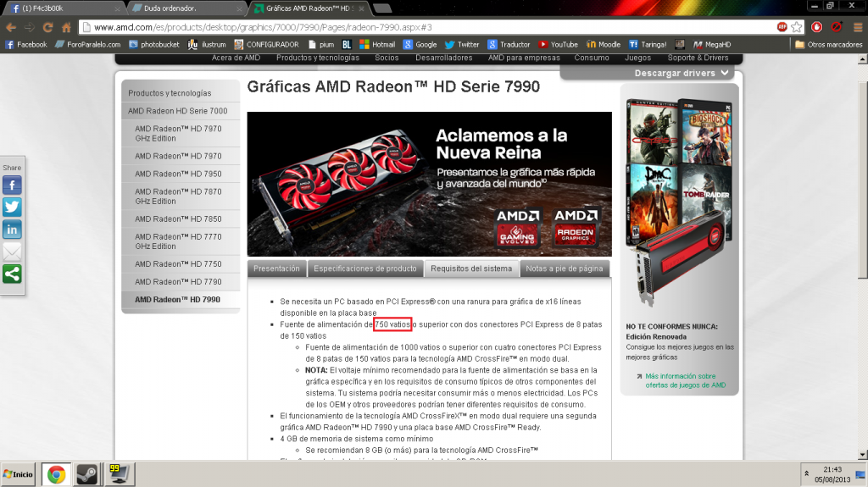Click the AMD Gaming Evolved logo badge
This screenshot has width=868, height=487.
point(518,227)
